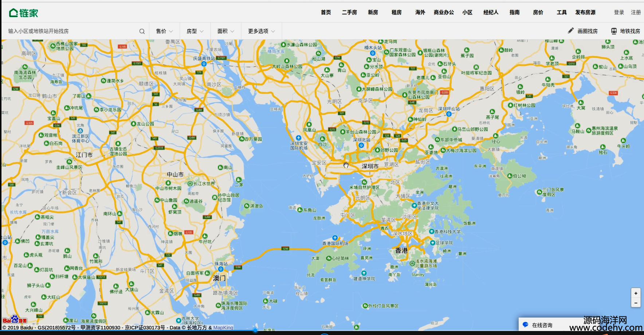Click the 在线咨询 button text
Screen dimensions: 644x335
[542, 325]
